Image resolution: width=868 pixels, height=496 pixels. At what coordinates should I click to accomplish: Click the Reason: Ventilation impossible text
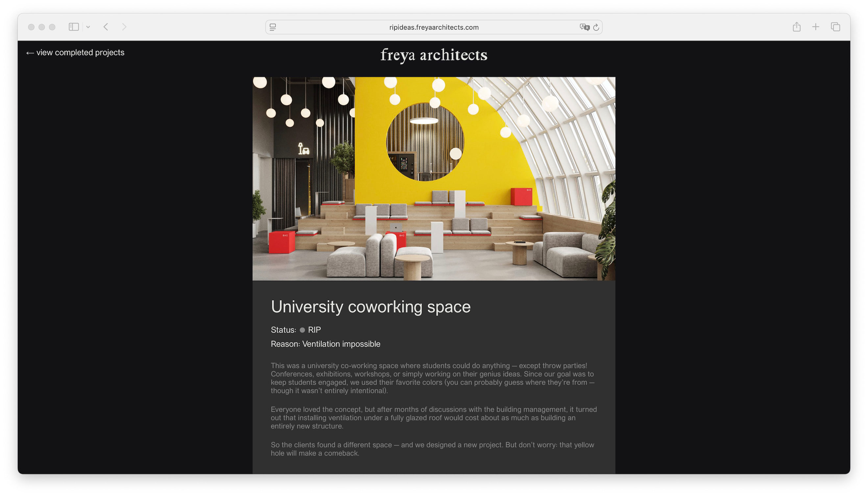(325, 344)
